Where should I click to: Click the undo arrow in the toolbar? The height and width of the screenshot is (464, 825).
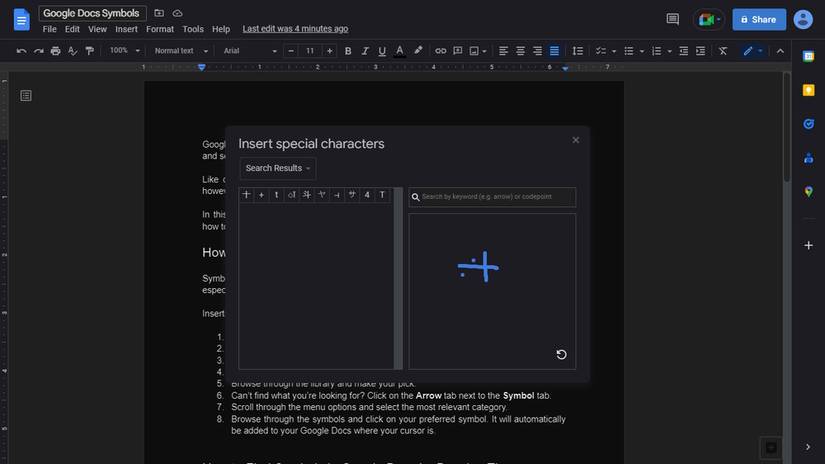pos(21,51)
